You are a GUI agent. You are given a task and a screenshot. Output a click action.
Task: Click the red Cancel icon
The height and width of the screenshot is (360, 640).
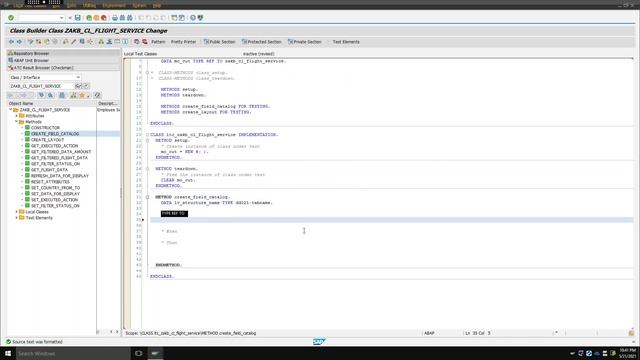[104, 18]
